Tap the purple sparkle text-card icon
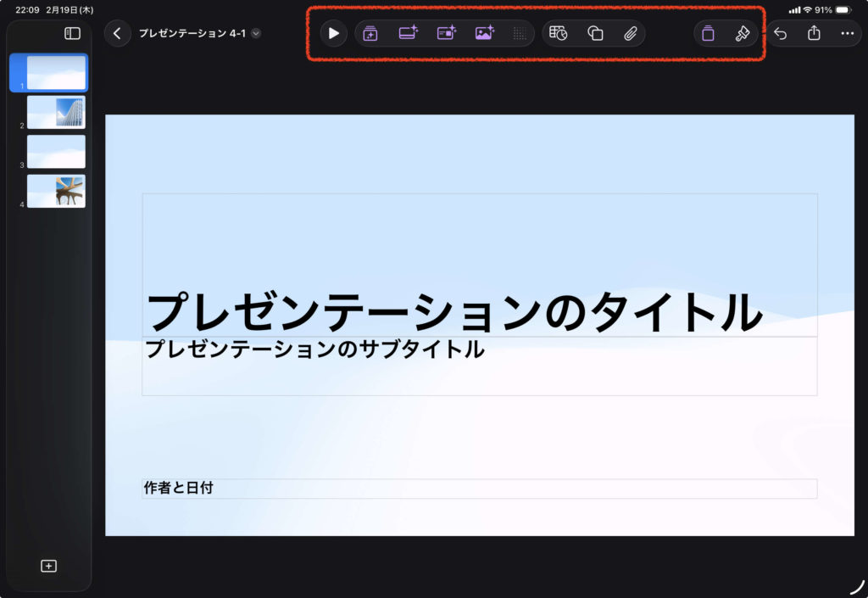 pyautogui.click(x=447, y=33)
